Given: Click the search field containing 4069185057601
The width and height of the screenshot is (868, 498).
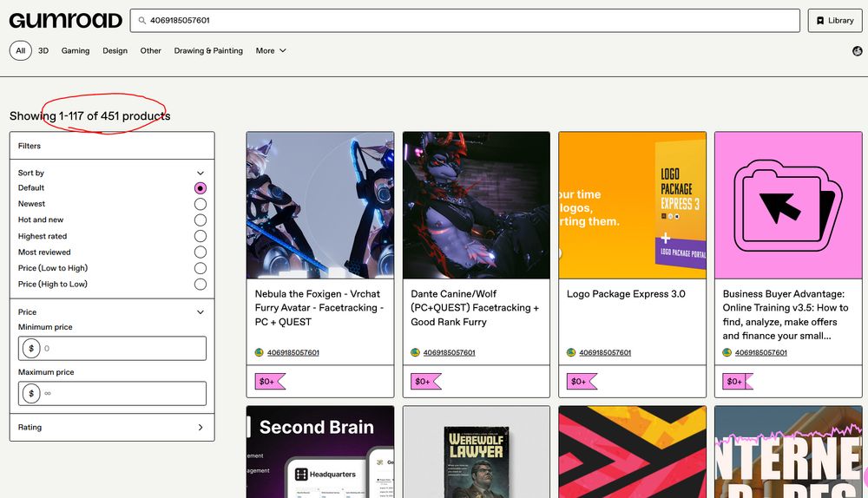Looking at the screenshot, I should pyautogui.click(x=465, y=21).
